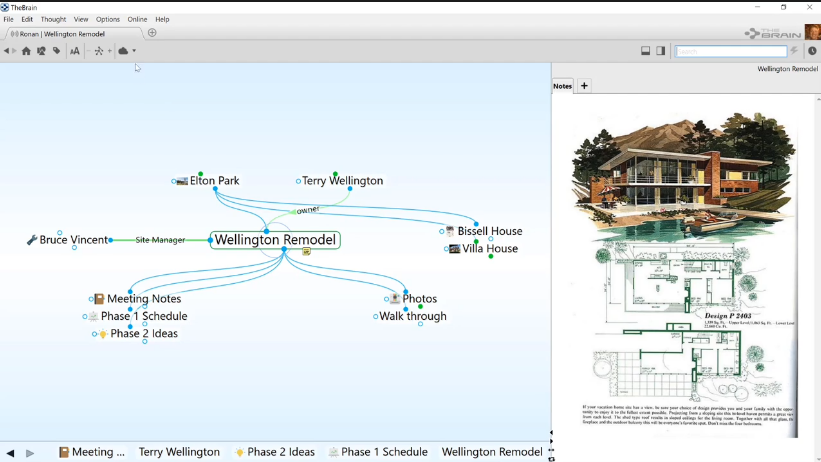Screen dimensions: 821x462
Task: Click the plex layout network icon
Action: tap(98, 51)
